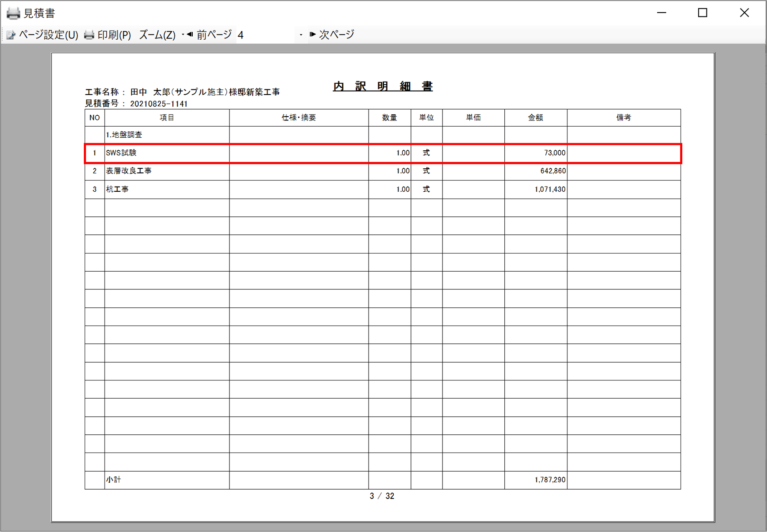The width and height of the screenshot is (767, 532).
Task: Maximize the 見積書 preview window
Action: click(703, 13)
